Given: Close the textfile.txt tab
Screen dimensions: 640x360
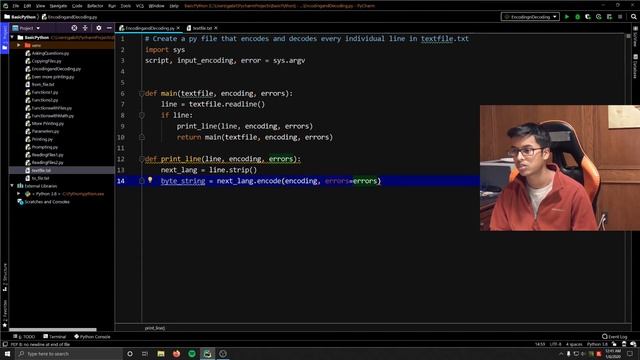Looking at the screenshot, I should [x=216, y=28].
